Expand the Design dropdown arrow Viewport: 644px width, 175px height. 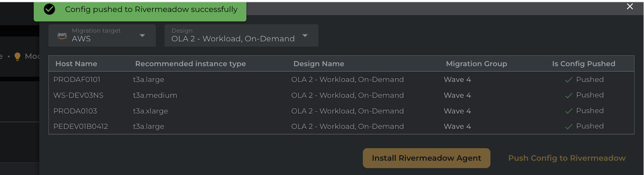click(305, 35)
